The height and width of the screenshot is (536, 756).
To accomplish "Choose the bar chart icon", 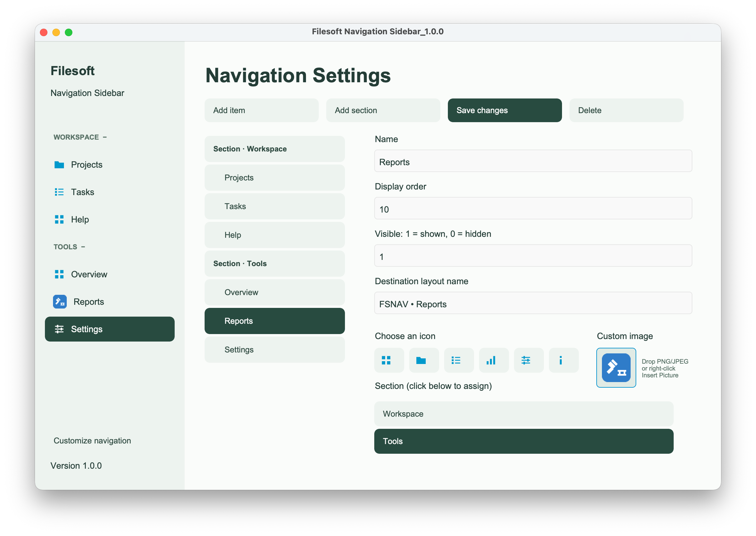I will [x=494, y=360].
